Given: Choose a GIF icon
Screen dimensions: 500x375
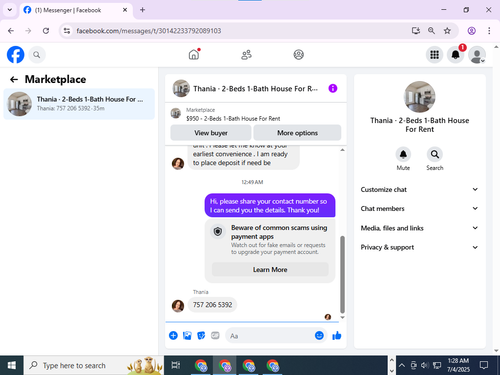Looking at the screenshot, I should [x=215, y=335].
